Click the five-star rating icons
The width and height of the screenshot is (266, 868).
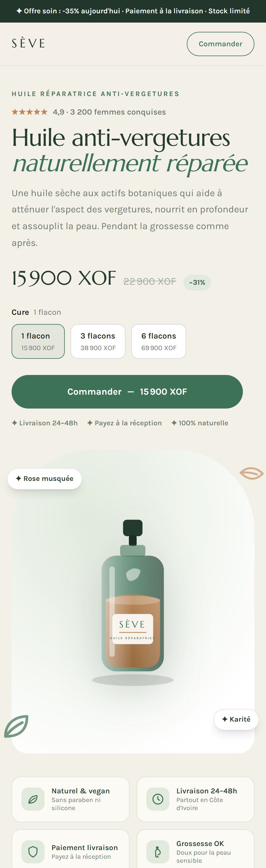[29, 112]
